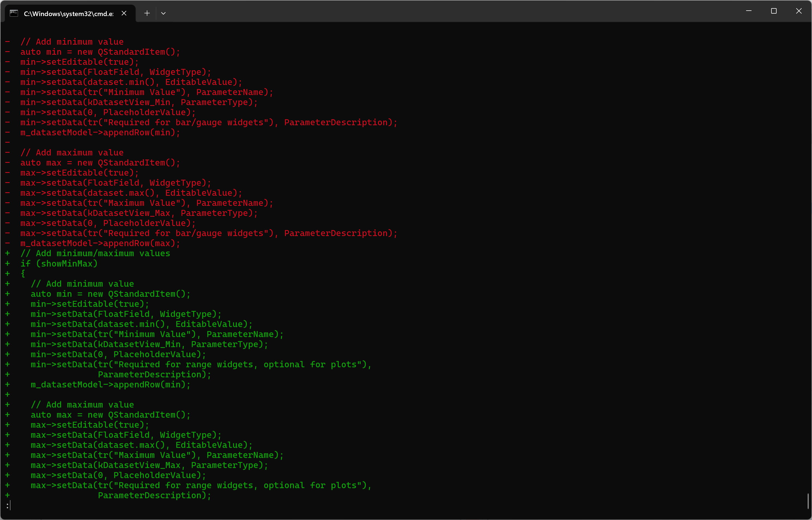Click removed line 'auto min = new QStandardItem();'
This screenshot has height=520, width=812.
click(100, 52)
